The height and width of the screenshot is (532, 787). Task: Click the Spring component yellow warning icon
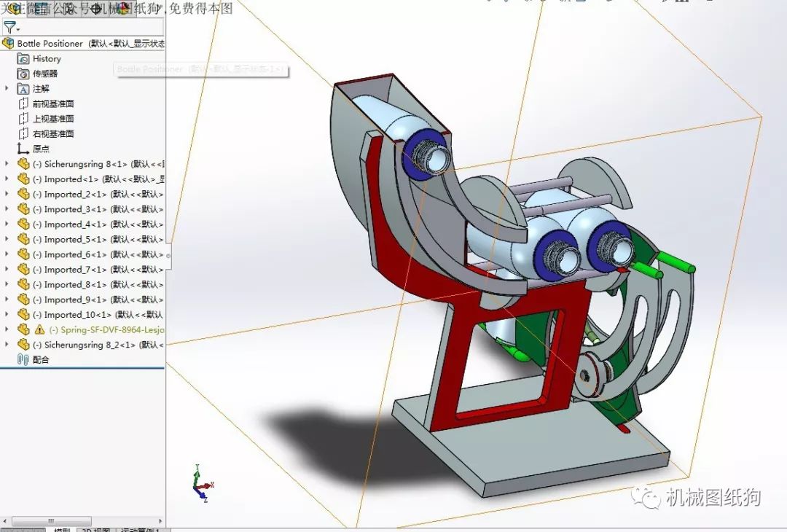39,329
